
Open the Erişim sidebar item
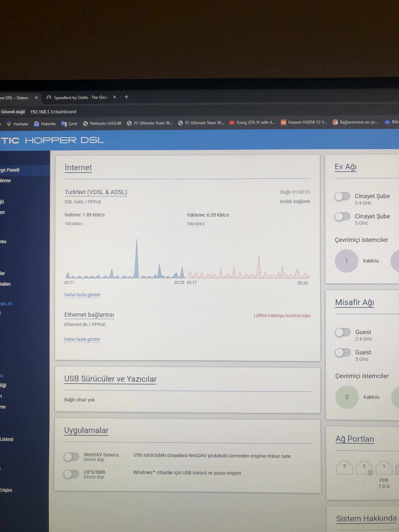6,490
